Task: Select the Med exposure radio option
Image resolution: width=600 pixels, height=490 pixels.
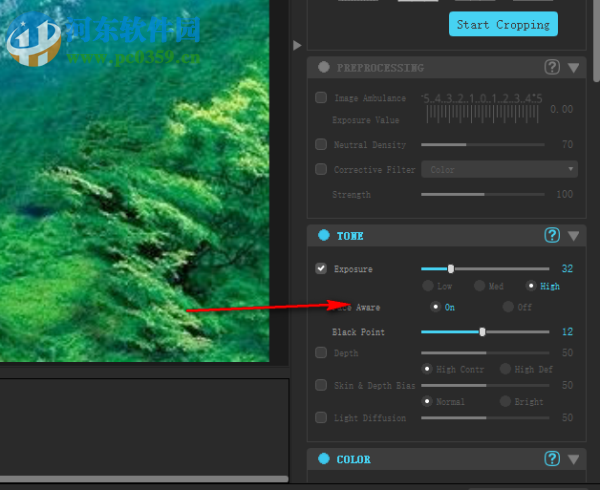Action: click(x=480, y=287)
